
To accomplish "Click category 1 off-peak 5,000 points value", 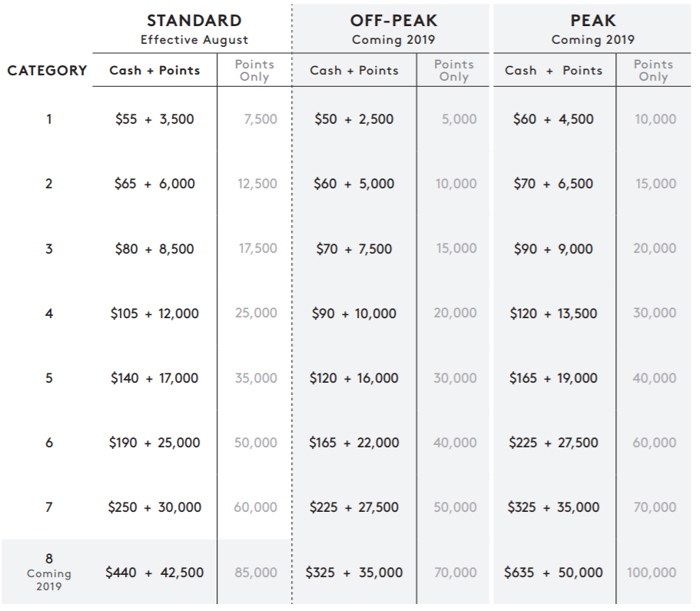I will pyautogui.click(x=459, y=119).
